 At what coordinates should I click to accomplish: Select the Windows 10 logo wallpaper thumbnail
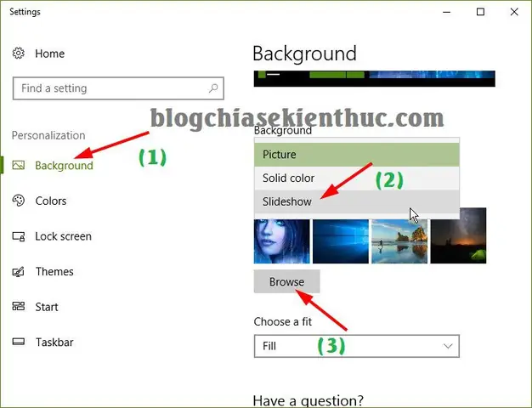click(x=340, y=241)
